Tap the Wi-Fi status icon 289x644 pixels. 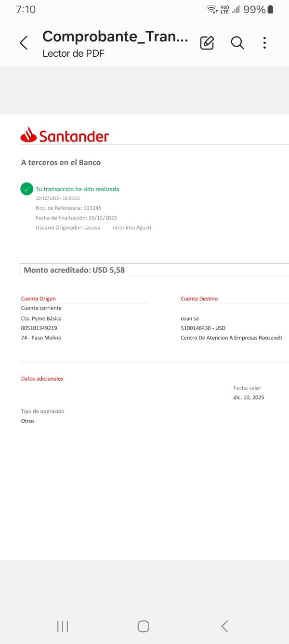click(x=211, y=9)
